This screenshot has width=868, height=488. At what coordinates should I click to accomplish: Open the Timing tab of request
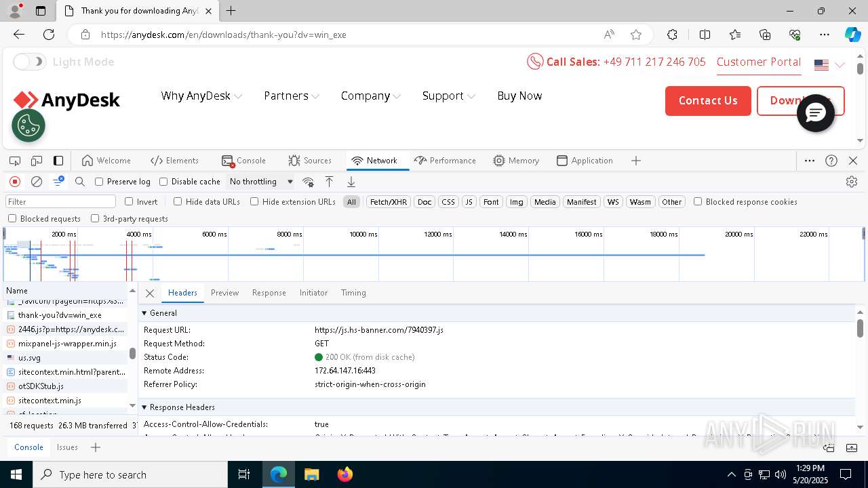(x=353, y=293)
